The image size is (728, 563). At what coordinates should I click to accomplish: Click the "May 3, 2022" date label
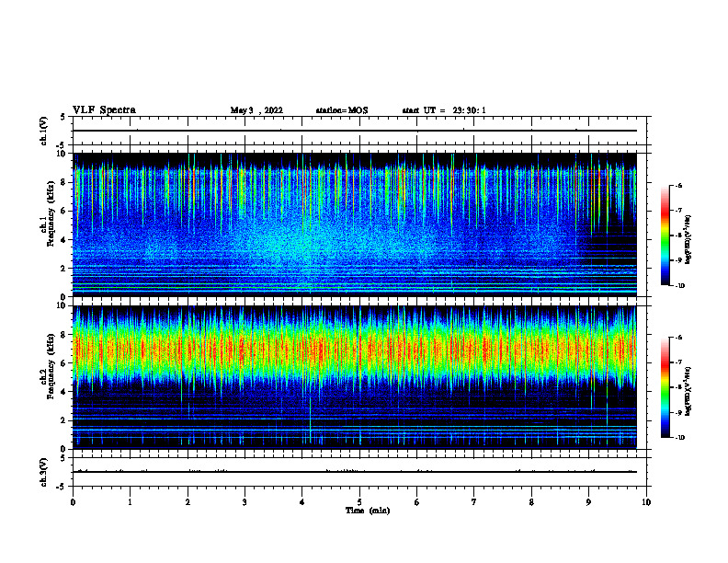[256, 110]
